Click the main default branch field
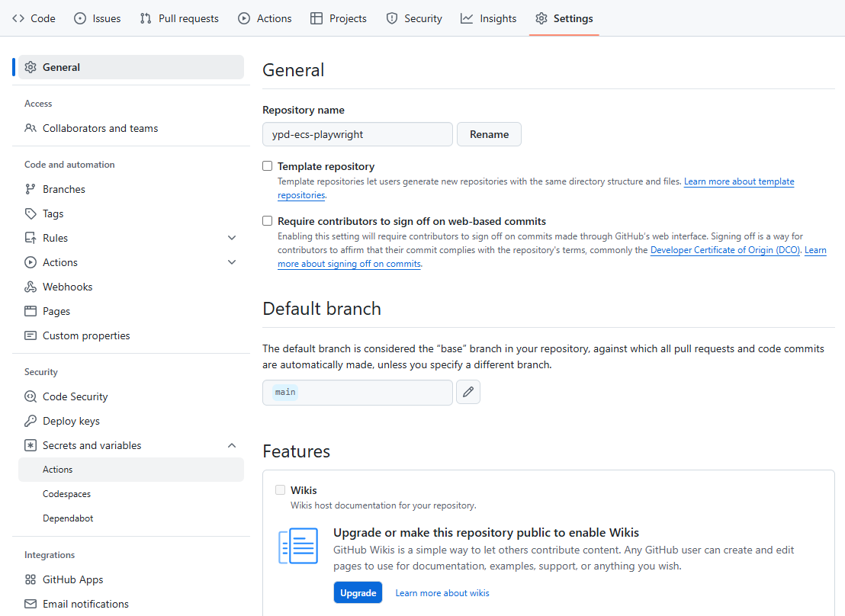This screenshot has height=616, width=845. 357,393
